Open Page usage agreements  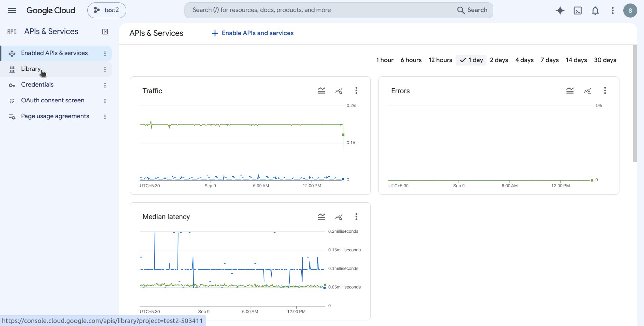click(x=56, y=116)
